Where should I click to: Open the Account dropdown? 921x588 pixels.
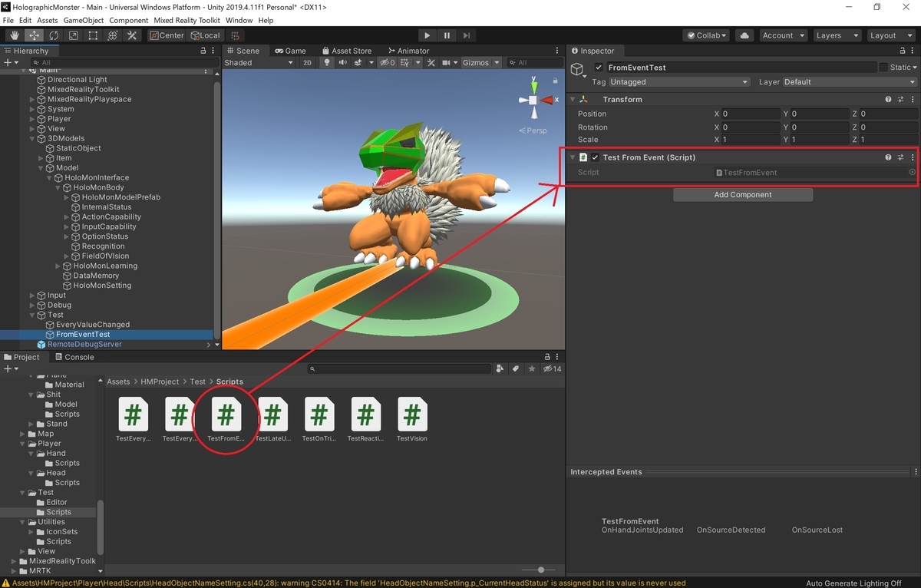(x=783, y=35)
